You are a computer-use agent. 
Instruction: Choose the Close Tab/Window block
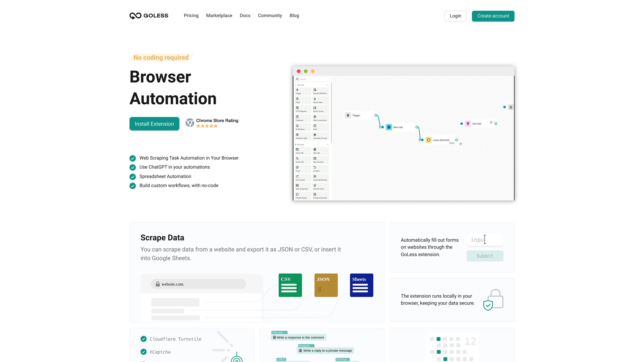tap(320, 178)
